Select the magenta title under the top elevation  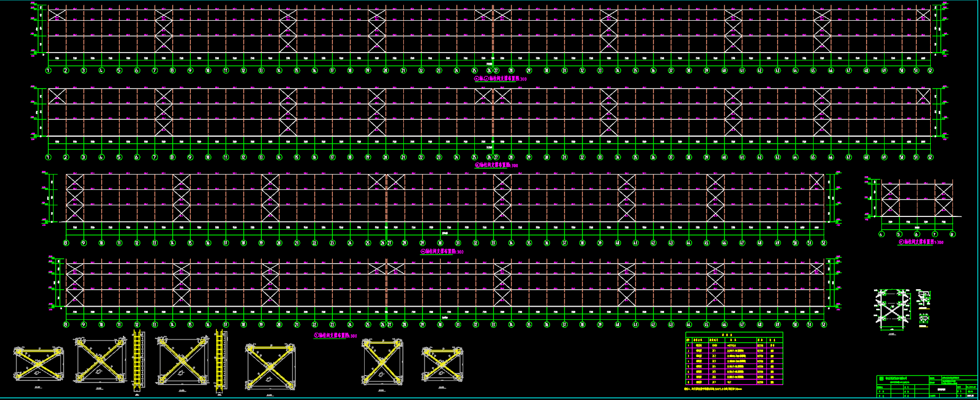click(500, 79)
